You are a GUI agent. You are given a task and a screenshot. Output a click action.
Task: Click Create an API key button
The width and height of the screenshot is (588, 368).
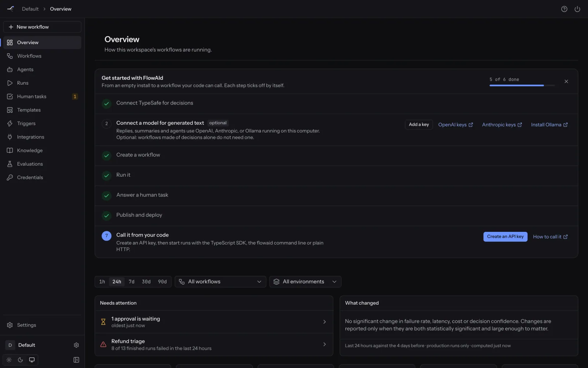[x=505, y=237]
